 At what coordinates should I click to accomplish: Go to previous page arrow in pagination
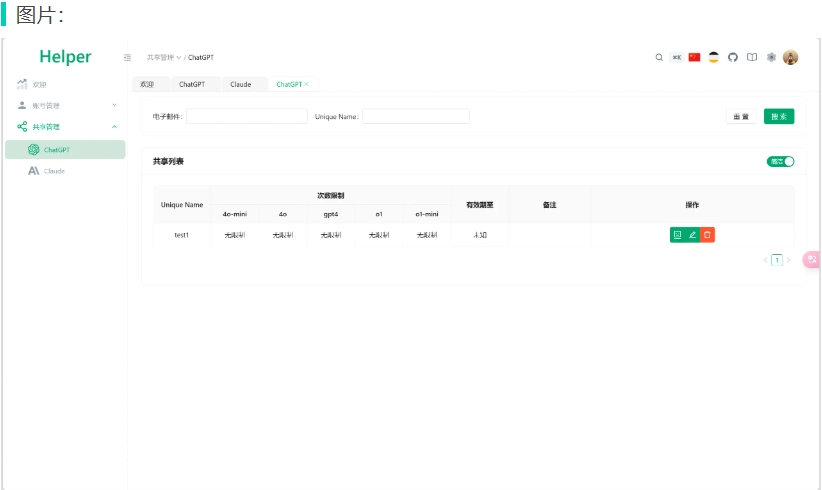pos(765,260)
